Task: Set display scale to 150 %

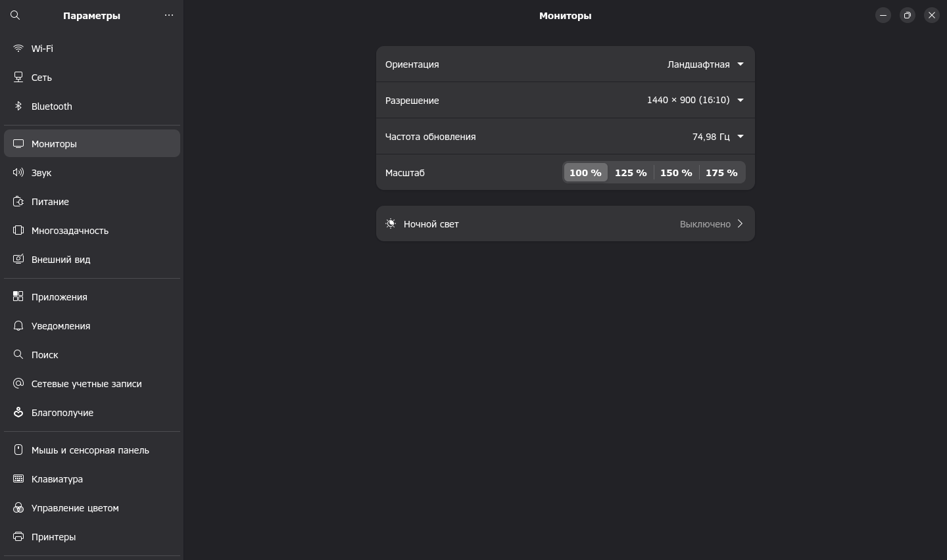Action: click(x=676, y=173)
